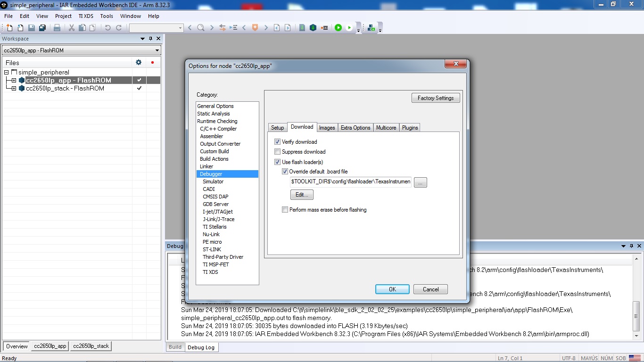Image resolution: width=644 pixels, height=362 pixels.
Task: Switch to the Build tab in the log panel
Action: click(175, 347)
